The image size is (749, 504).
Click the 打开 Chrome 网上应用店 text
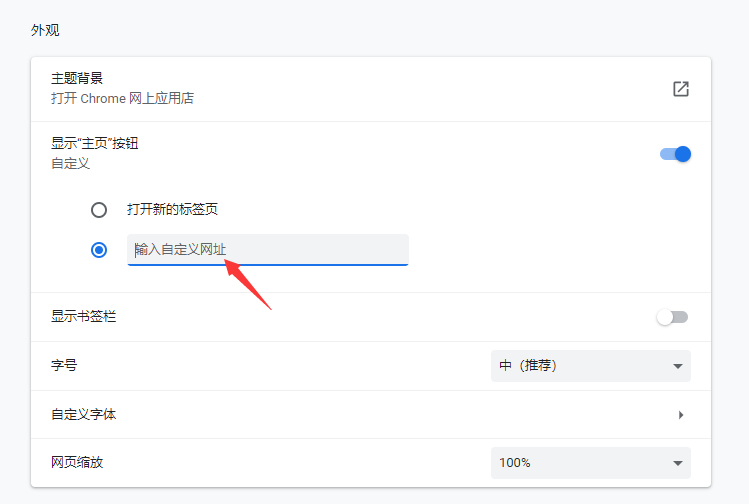[x=122, y=99]
